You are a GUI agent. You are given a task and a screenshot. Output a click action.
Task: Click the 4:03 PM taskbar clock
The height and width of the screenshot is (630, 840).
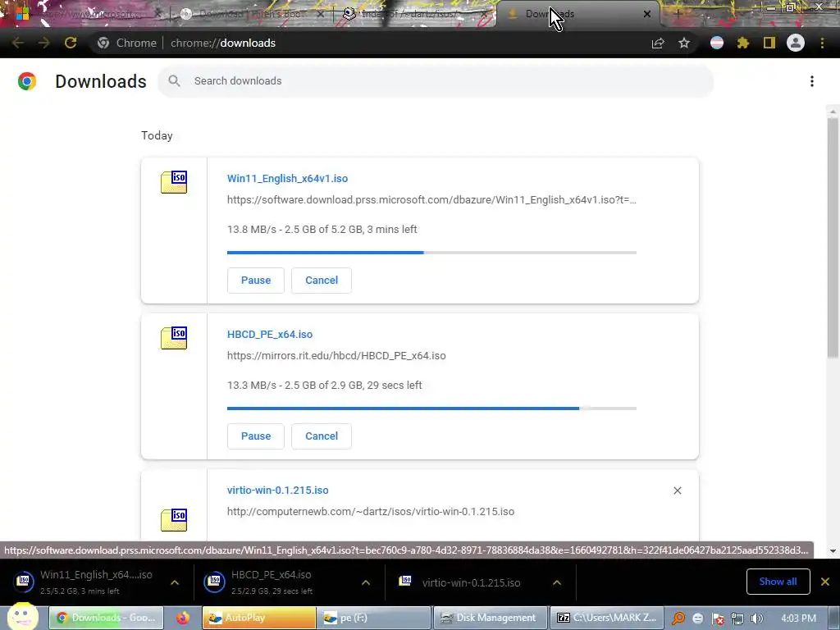coord(798,619)
